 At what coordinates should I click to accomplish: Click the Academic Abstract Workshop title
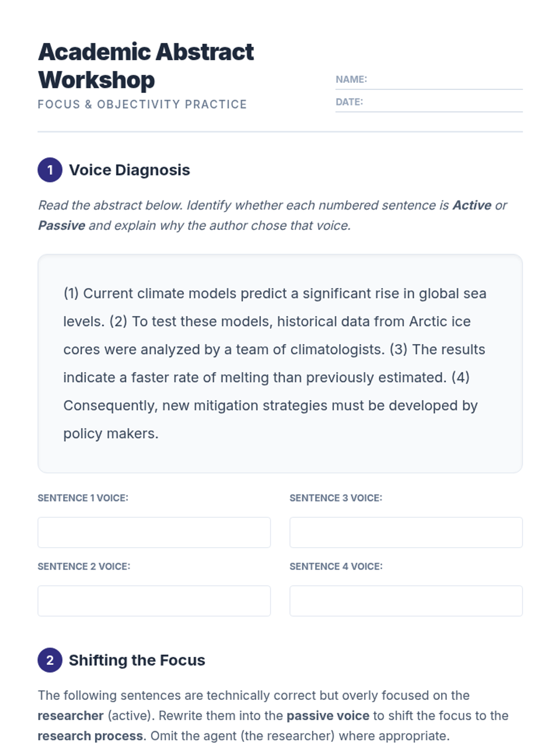tap(146, 65)
